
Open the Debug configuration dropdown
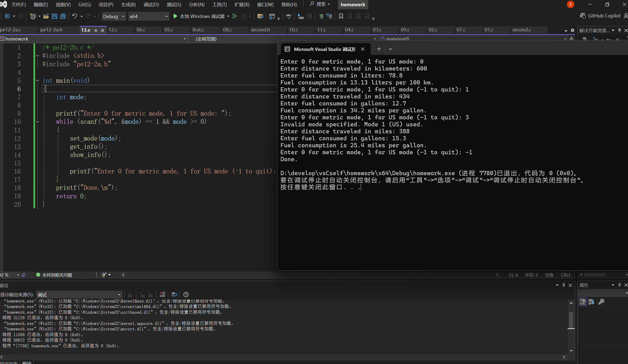tap(114, 16)
